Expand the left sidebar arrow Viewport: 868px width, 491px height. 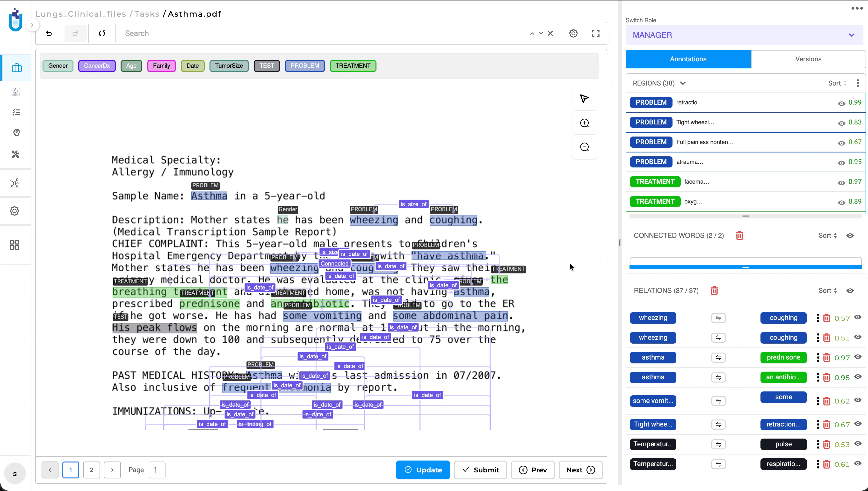[x=32, y=25]
